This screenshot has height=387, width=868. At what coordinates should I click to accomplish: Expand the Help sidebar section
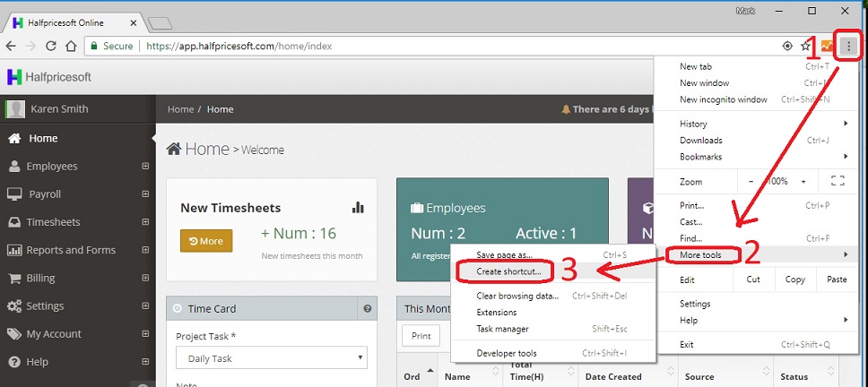click(x=145, y=362)
